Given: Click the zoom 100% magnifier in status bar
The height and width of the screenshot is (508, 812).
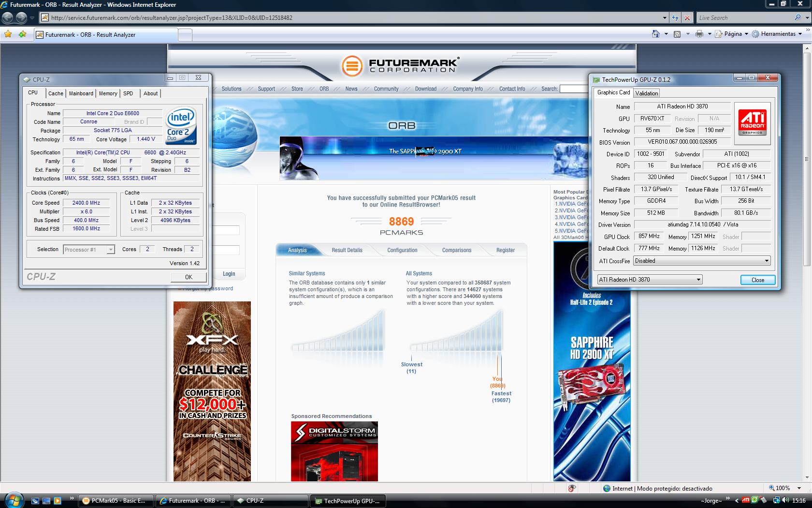Looking at the screenshot, I should 771,488.
